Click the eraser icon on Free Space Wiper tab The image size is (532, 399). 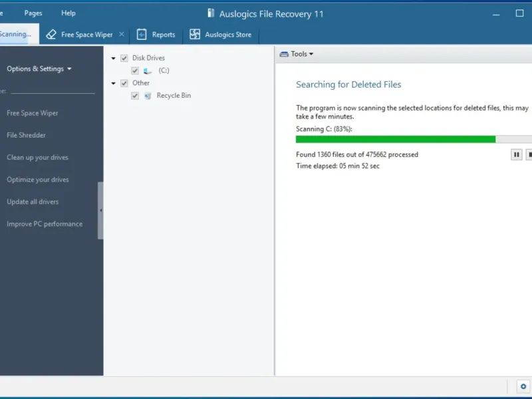click(x=51, y=35)
